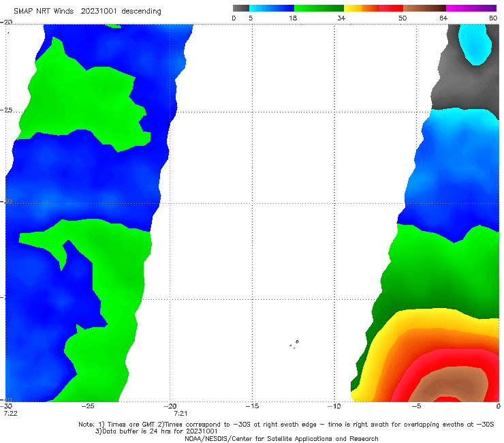Click the color bar label "18"
This screenshot has width=504, height=443.
pos(293,18)
